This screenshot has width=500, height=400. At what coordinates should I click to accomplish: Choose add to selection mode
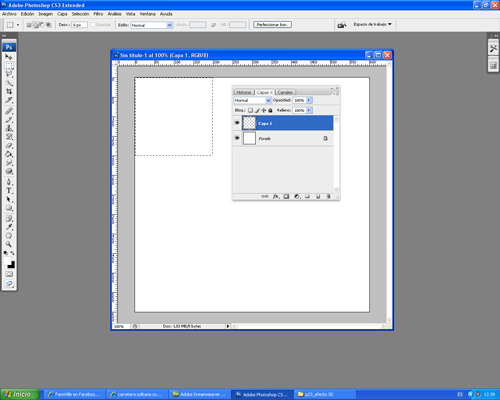[35, 25]
